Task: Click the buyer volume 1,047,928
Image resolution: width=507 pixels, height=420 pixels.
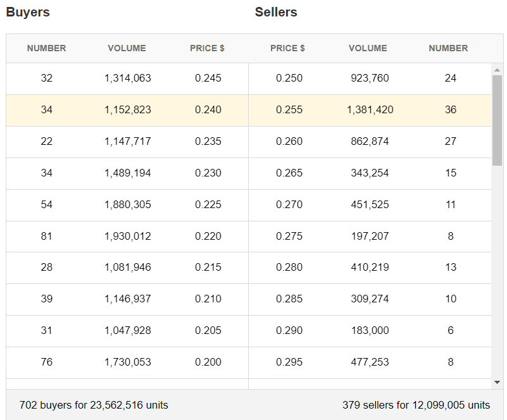Action: click(128, 331)
